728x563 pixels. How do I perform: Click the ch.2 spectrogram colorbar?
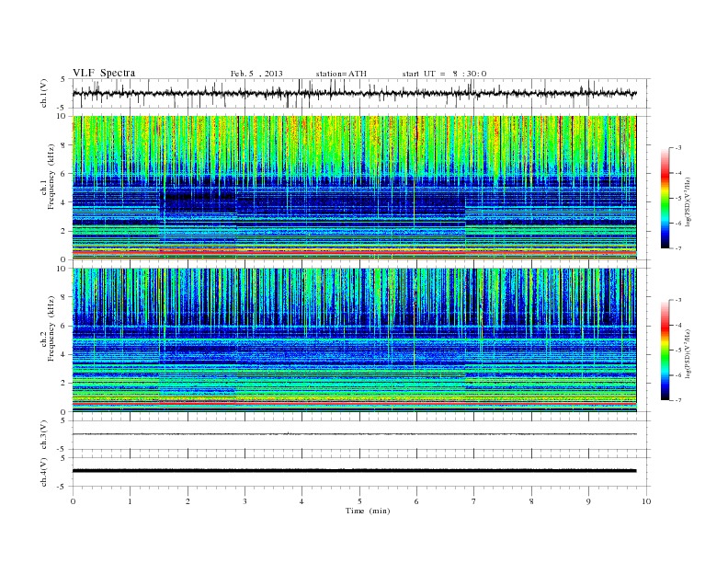click(665, 350)
